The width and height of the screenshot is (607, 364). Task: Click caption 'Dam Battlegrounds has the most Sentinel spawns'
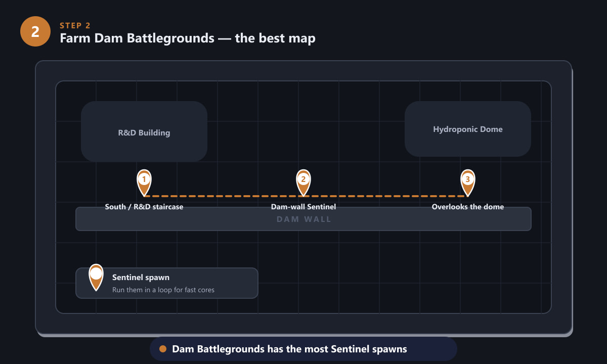[289, 349]
